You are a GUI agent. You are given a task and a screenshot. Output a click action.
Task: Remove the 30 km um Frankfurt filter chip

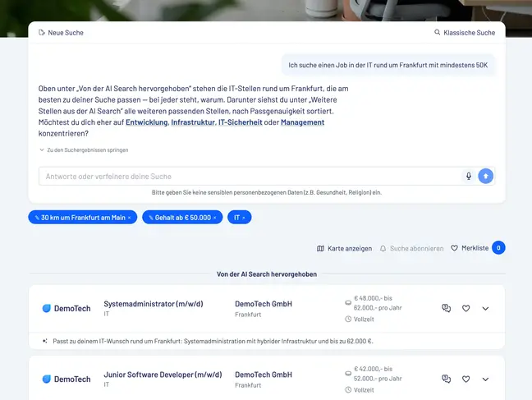(129, 218)
